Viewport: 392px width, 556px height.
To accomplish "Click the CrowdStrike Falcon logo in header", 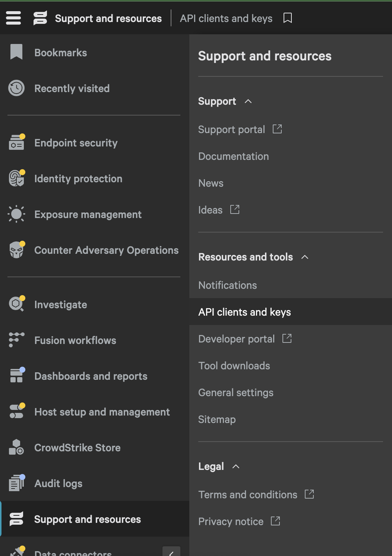I will [x=40, y=18].
